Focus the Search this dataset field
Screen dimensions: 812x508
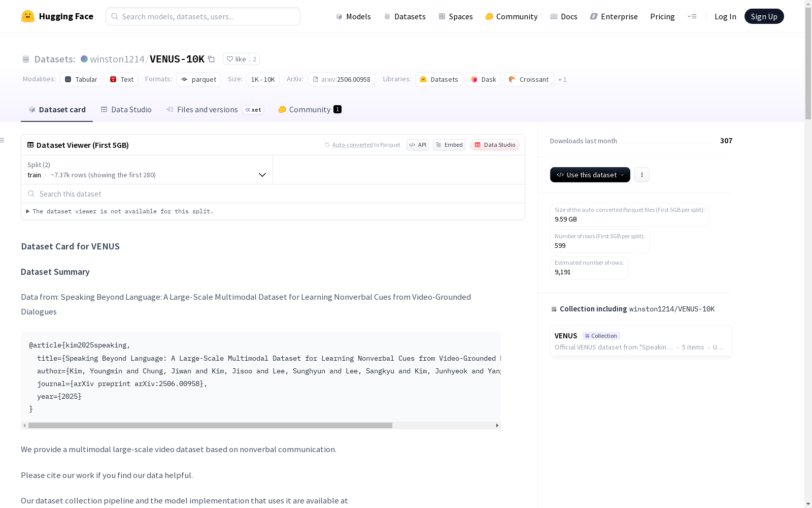click(x=273, y=194)
